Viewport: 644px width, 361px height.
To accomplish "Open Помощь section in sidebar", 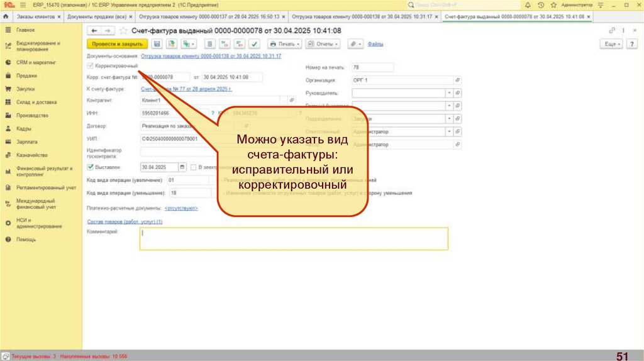I will click(26, 240).
